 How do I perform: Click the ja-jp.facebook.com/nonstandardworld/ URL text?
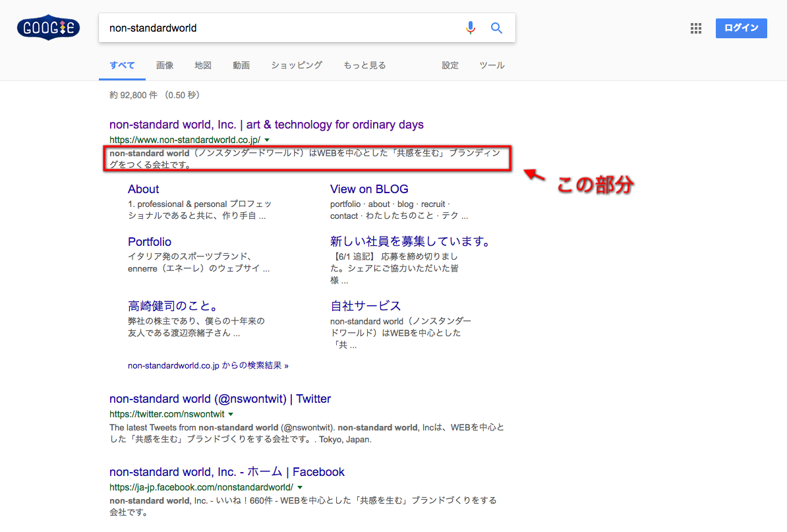[201, 487]
